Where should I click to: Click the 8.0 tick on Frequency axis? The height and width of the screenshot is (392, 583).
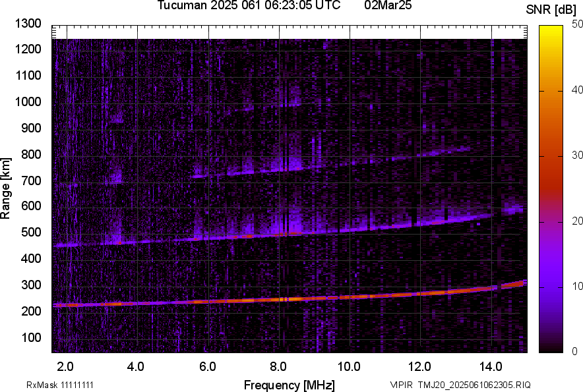click(278, 366)
